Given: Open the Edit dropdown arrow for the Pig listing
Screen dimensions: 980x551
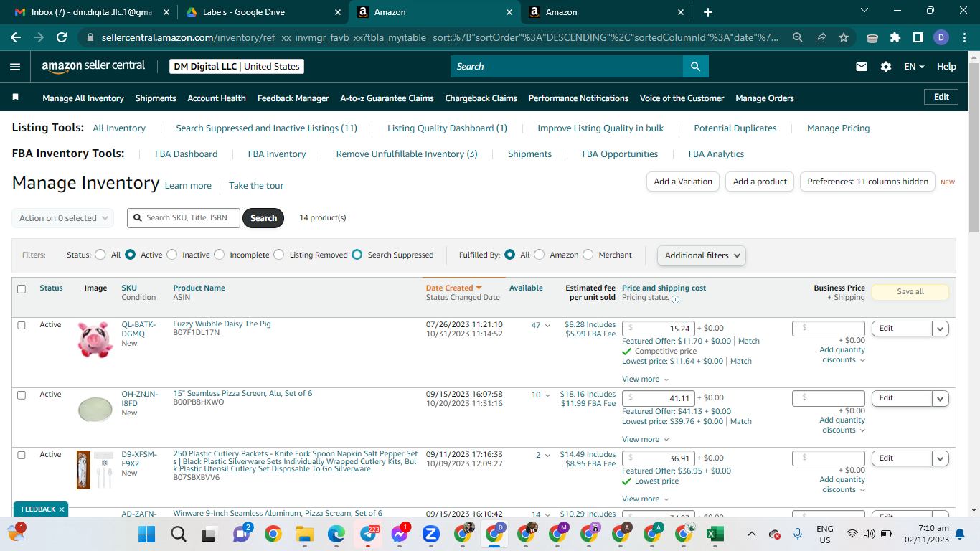Looking at the screenshot, I should 941,329.
